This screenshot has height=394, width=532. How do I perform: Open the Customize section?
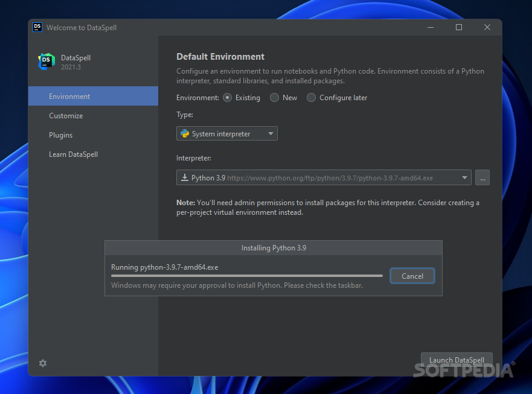tap(94, 116)
